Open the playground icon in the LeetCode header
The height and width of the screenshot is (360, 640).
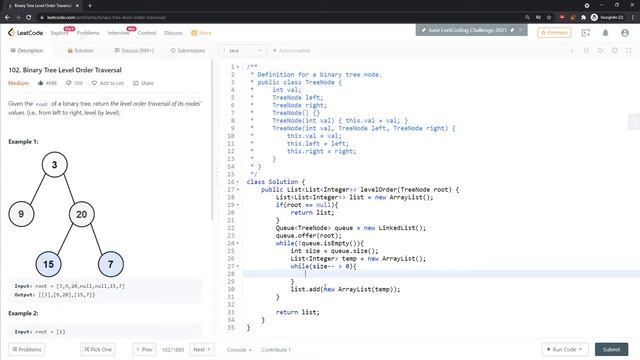click(x=586, y=33)
